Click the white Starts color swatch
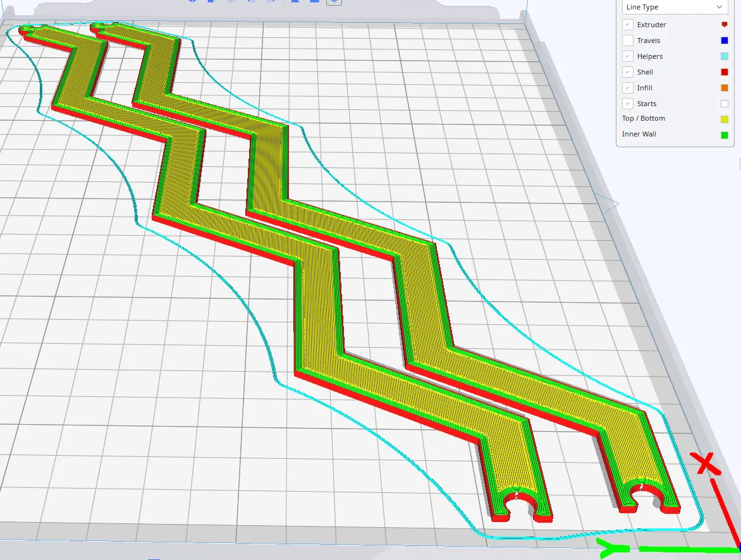This screenshot has width=741, height=560. [725, 104]
